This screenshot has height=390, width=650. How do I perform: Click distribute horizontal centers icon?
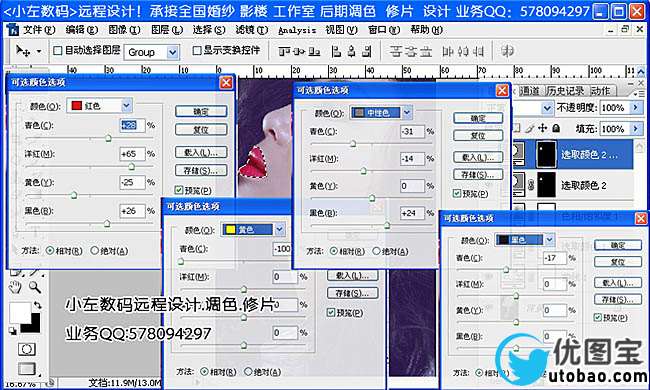pos(463,51)
